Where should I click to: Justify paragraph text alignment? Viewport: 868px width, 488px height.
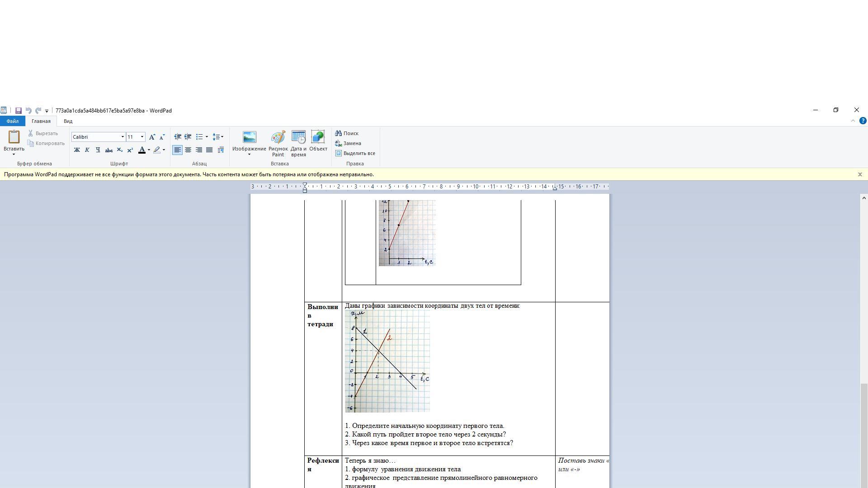pos(209,150)
